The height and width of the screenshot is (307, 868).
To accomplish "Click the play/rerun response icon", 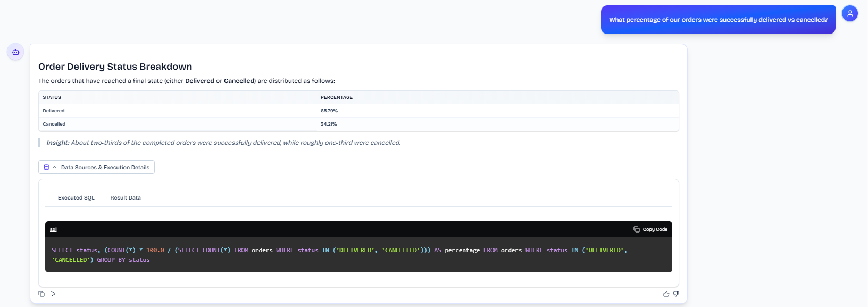I will (53, 294).
